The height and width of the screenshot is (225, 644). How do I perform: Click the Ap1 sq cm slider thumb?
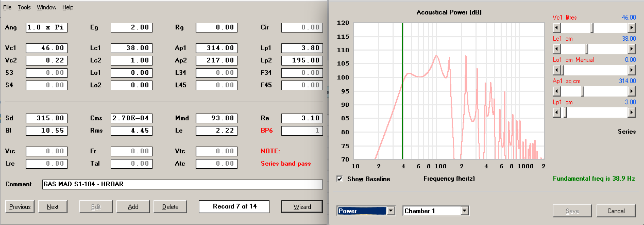point(583,92)
